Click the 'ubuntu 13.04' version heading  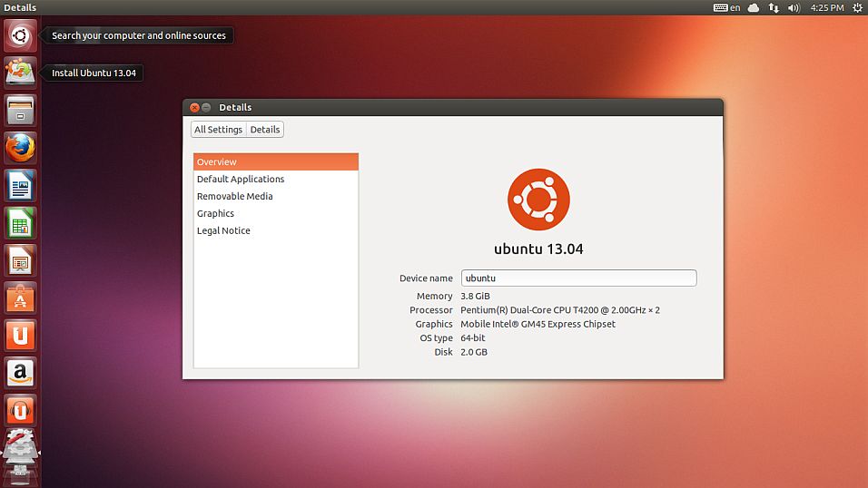click(x=538, y=249)
